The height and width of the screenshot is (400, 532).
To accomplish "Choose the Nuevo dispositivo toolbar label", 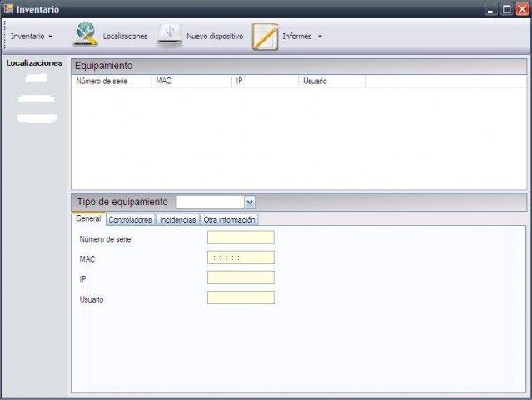I will (215, 36).
